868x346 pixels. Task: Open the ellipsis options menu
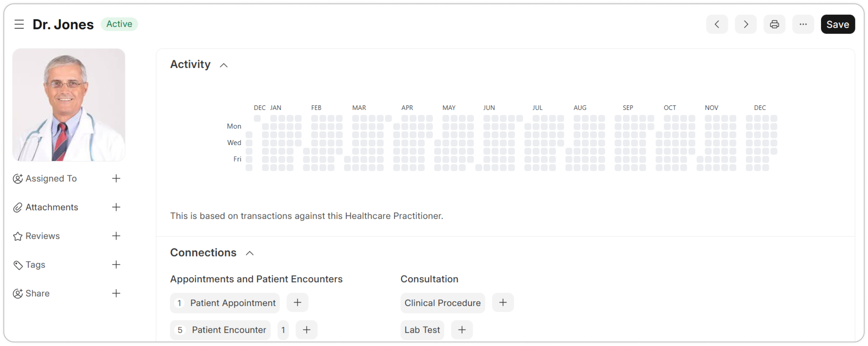point(803,24)
